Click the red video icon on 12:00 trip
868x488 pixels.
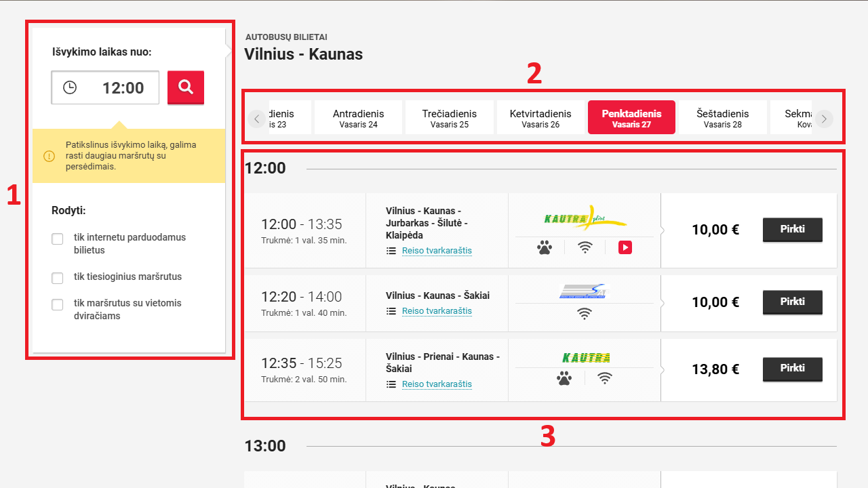(x=625, y=248)
